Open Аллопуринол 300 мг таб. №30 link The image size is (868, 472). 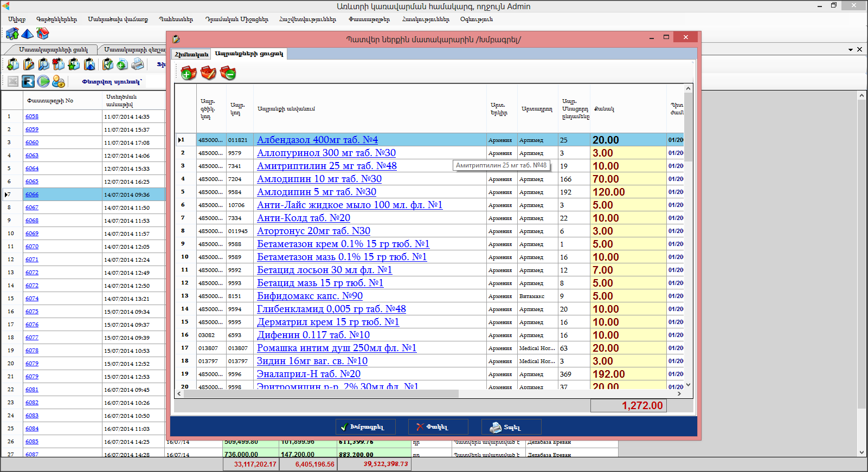[x=326, y=153]
